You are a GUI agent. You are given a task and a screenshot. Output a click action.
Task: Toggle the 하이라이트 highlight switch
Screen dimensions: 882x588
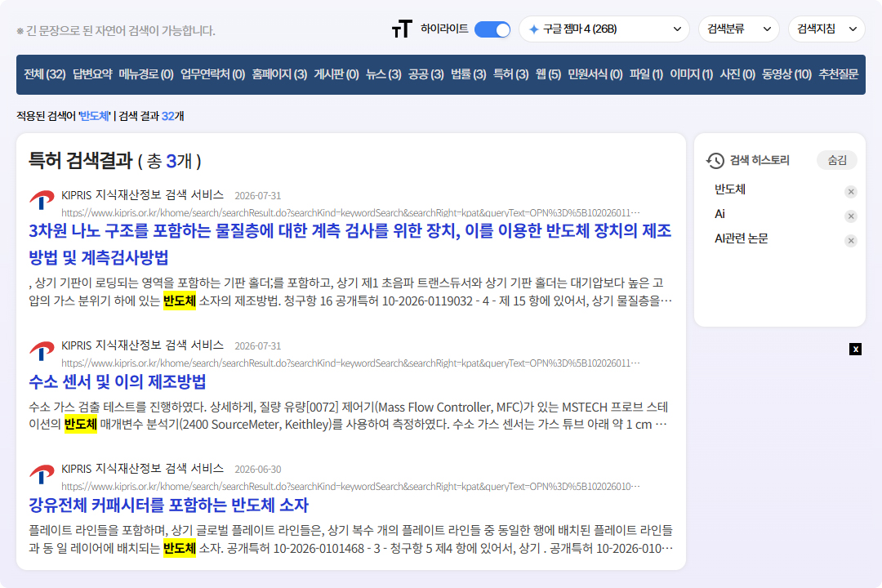(492, 29)
